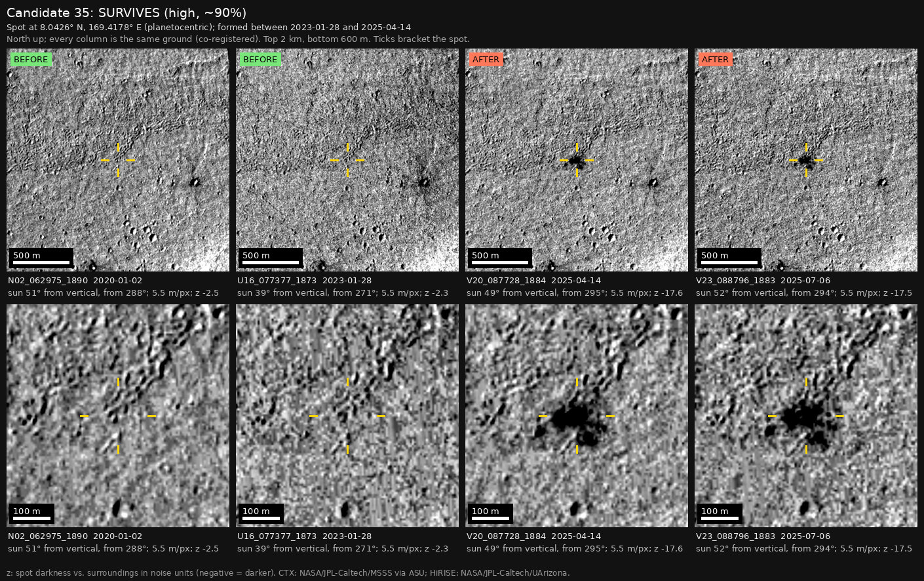
Task: Select caption "N02_062975_1890 2020-01-02" under the 500 m-scale panel
Action: pos(75,281)
